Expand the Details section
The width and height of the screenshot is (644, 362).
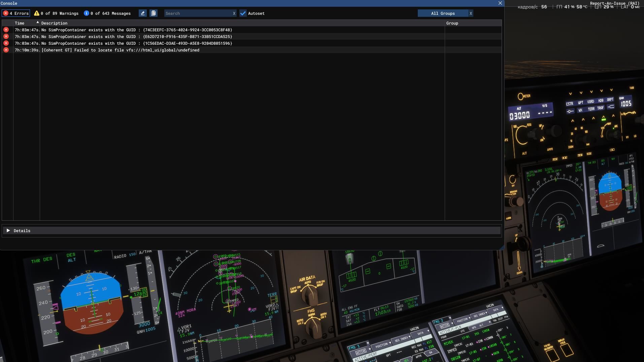point(8,231)
